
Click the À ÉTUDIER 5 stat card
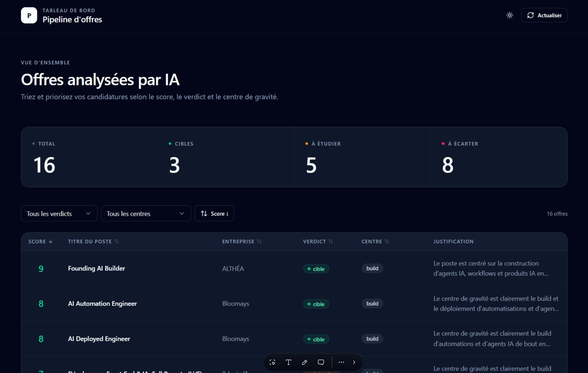[x=363, y=157]
